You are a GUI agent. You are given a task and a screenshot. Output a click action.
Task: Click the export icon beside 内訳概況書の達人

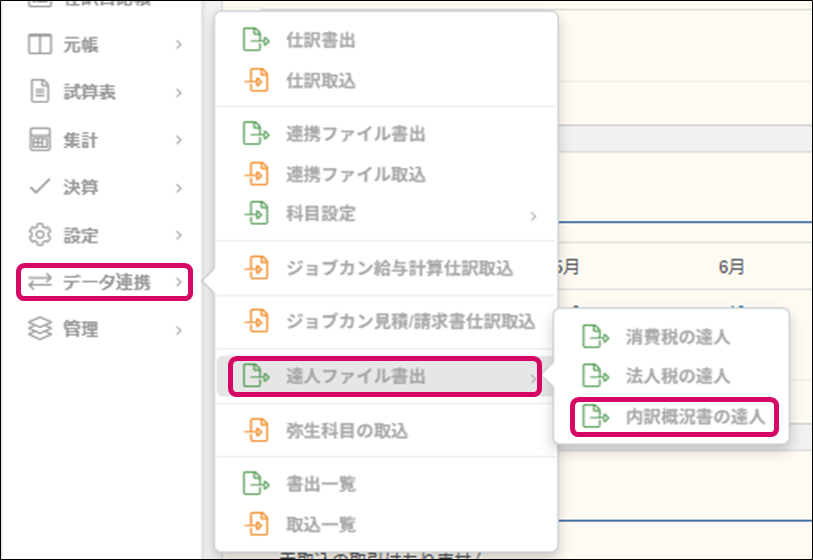click(595, 416)
